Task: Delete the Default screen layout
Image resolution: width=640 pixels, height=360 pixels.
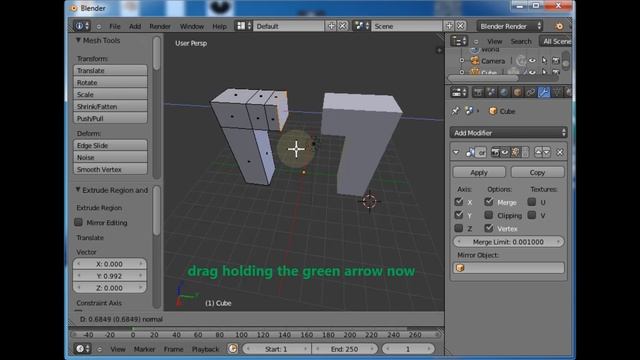Action: pos(342,26)
